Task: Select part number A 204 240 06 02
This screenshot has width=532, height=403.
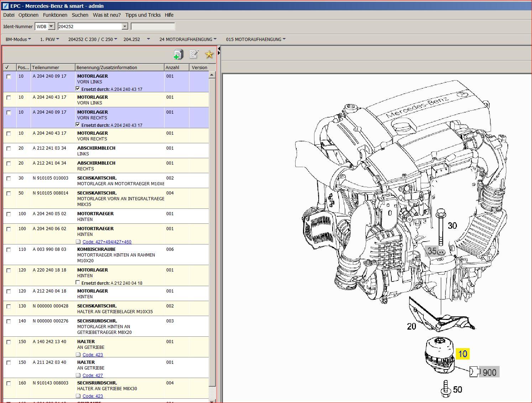Action: click(x=49, y=229)
